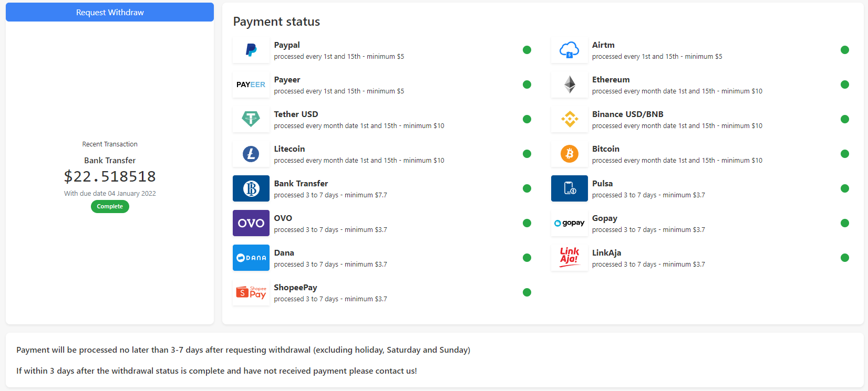Click the Dana payment name
The width and height of the screenshot is (868, 391).
pyautogui.click(x=284, y=253)
